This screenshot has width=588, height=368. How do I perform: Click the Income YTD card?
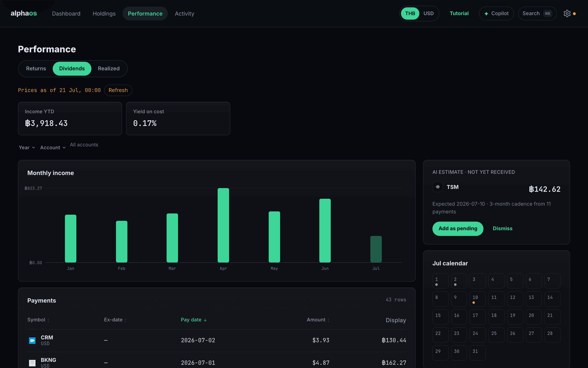70,119
